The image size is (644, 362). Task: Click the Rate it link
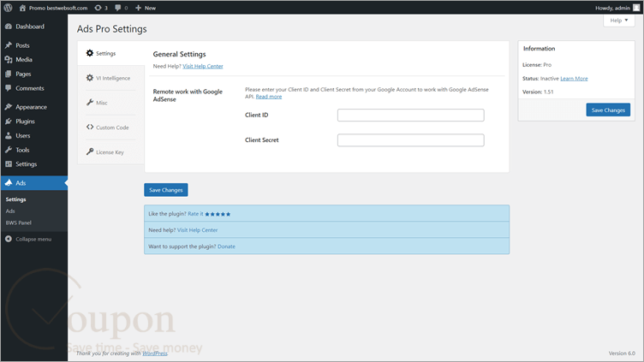click(x=195, y=214)
